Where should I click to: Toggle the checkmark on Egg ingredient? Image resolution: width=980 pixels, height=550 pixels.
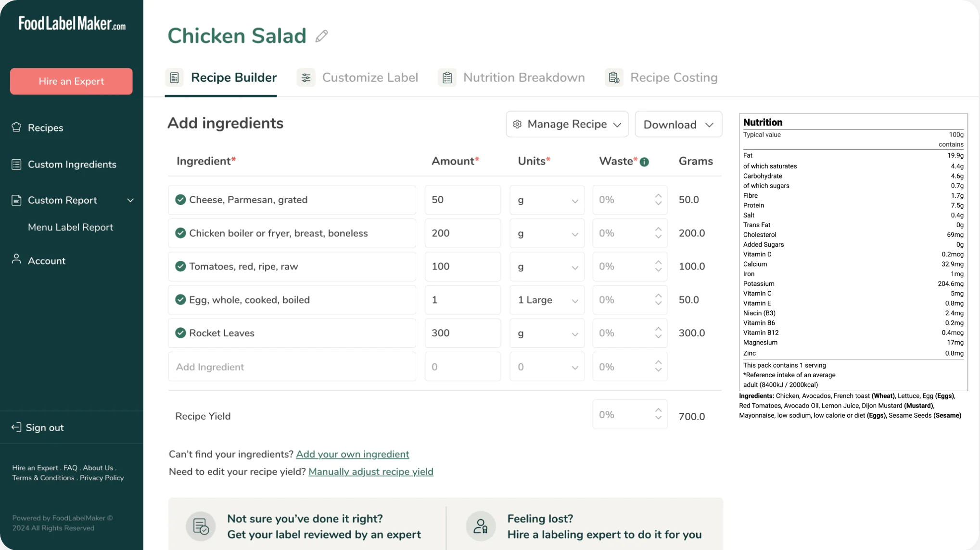pyautogui.click(x=180, y=299)
